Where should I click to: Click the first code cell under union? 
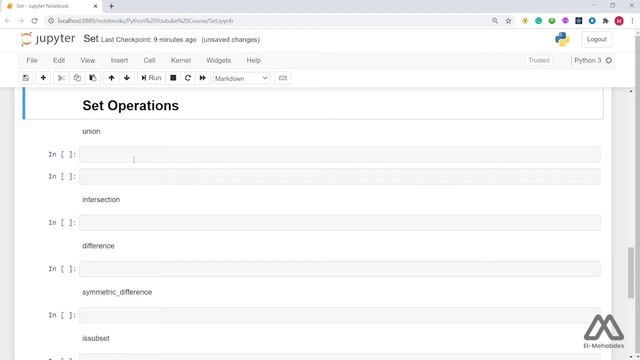pos(340,155)
